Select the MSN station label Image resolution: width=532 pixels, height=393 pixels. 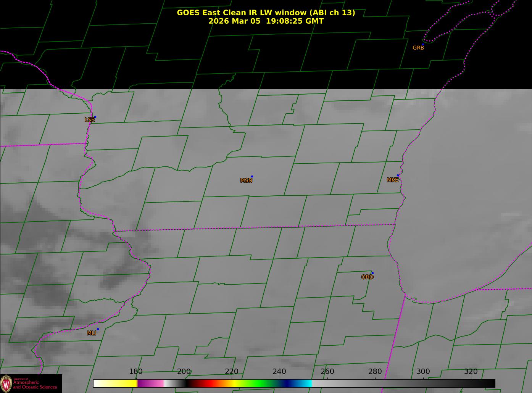point(246,180)
